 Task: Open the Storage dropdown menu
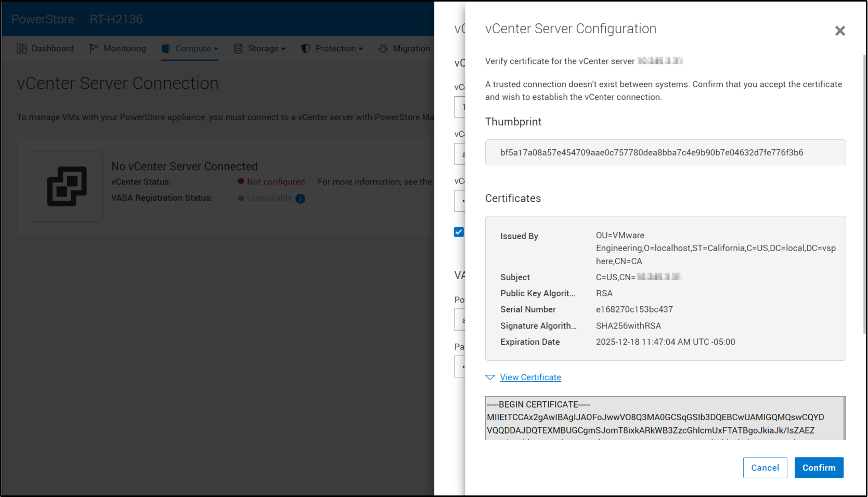260,48
